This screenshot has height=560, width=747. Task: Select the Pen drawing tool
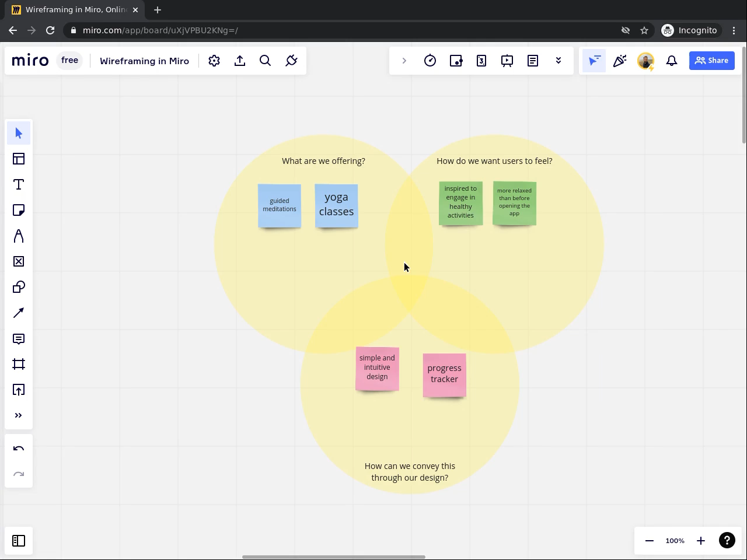click(x=19, y=236)
